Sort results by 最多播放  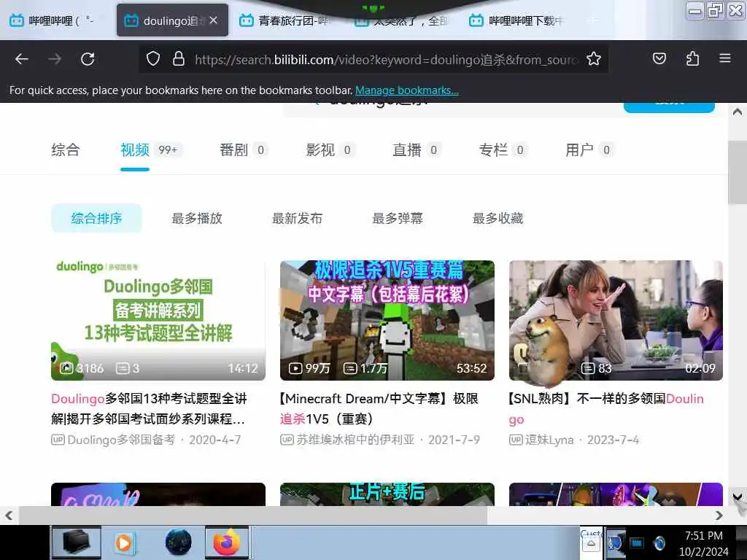coord(197,218)
